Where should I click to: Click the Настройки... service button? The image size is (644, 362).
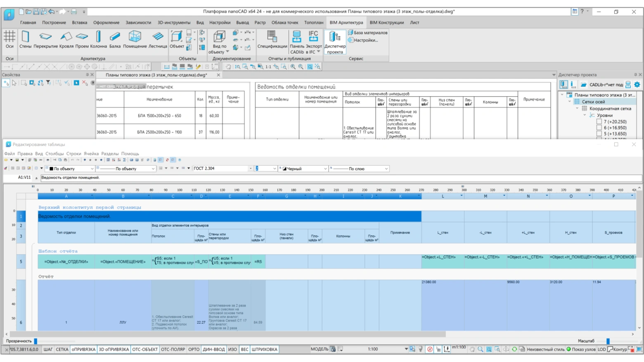pos(363,40)
